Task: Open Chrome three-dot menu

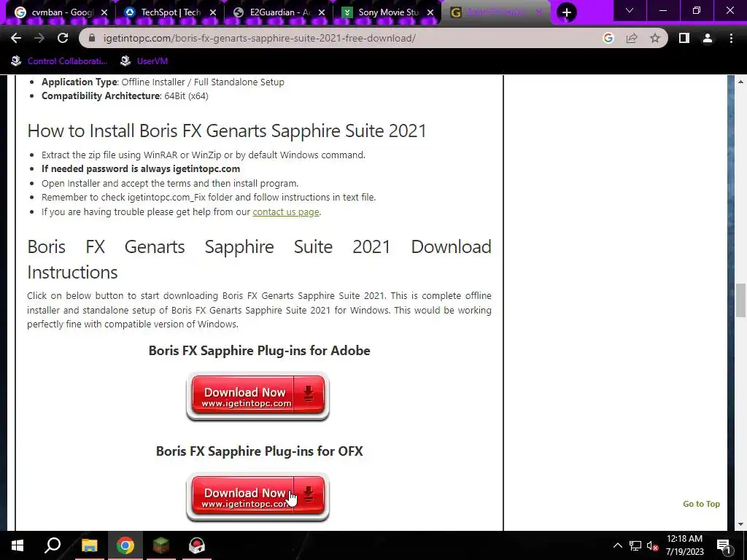Action: (731, 38)
